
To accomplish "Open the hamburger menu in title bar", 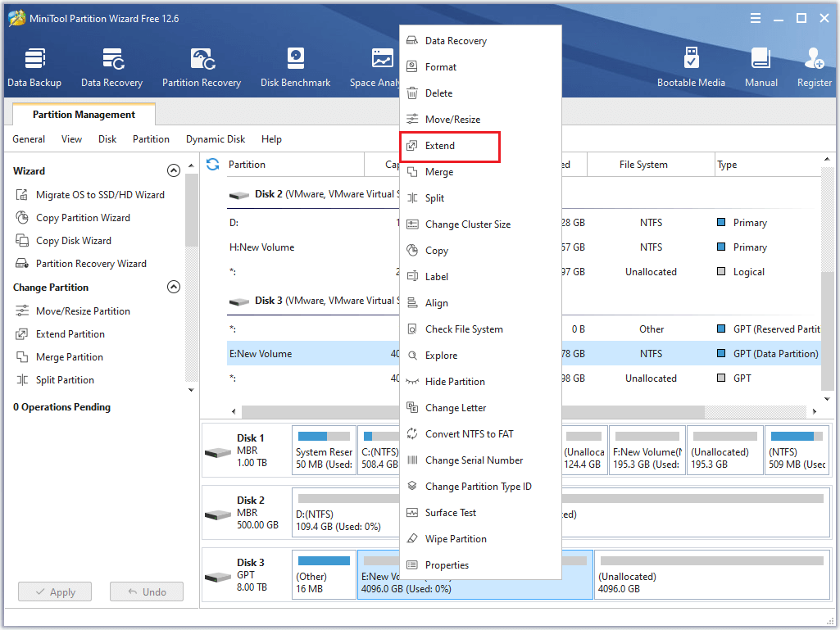I will [756, 18].
